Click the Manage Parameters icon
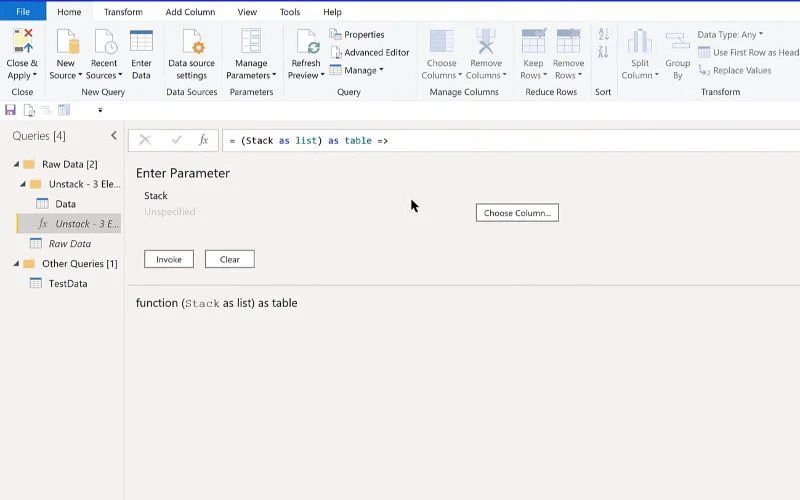Viewport: 800px width, 500px height. [251, 41]
